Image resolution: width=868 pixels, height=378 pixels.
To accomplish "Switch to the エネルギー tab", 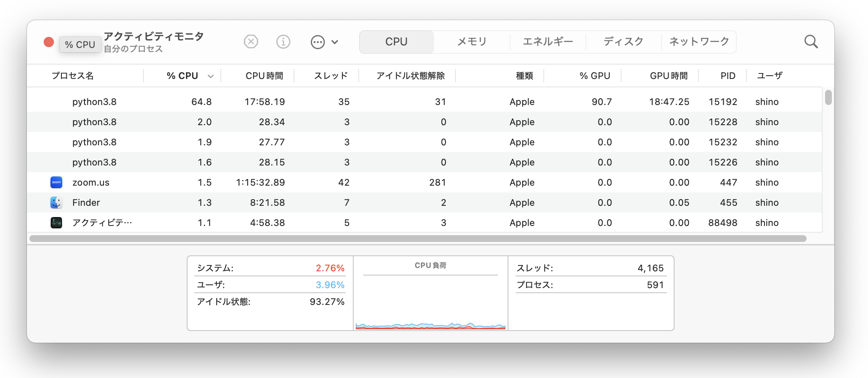I will [547, 42].
